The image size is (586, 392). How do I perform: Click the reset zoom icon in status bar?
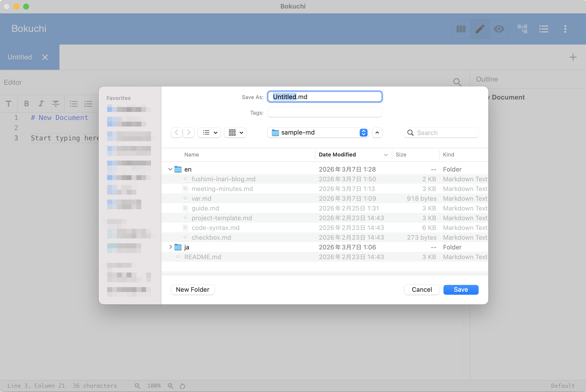(182, 386)
